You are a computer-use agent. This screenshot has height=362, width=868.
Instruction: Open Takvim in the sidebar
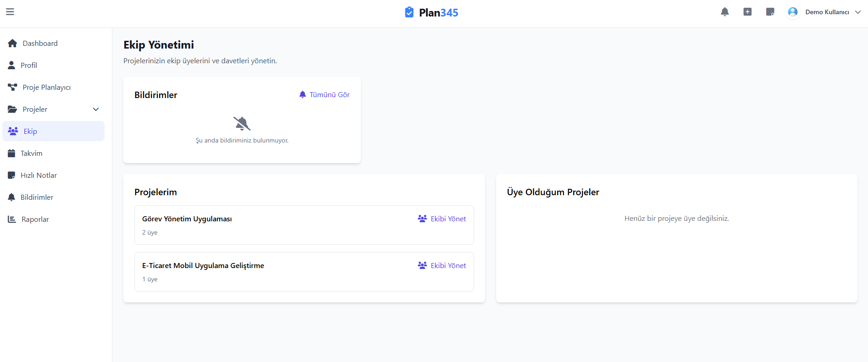31,153
